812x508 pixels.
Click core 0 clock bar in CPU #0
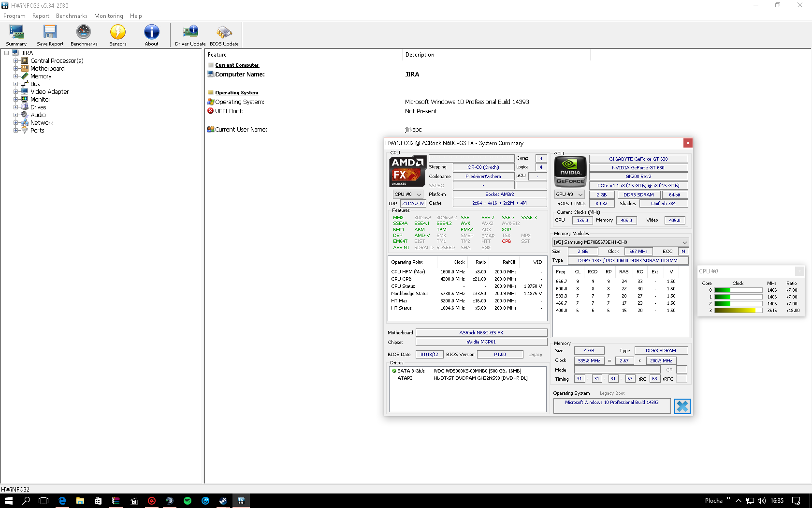coord(738,290)
